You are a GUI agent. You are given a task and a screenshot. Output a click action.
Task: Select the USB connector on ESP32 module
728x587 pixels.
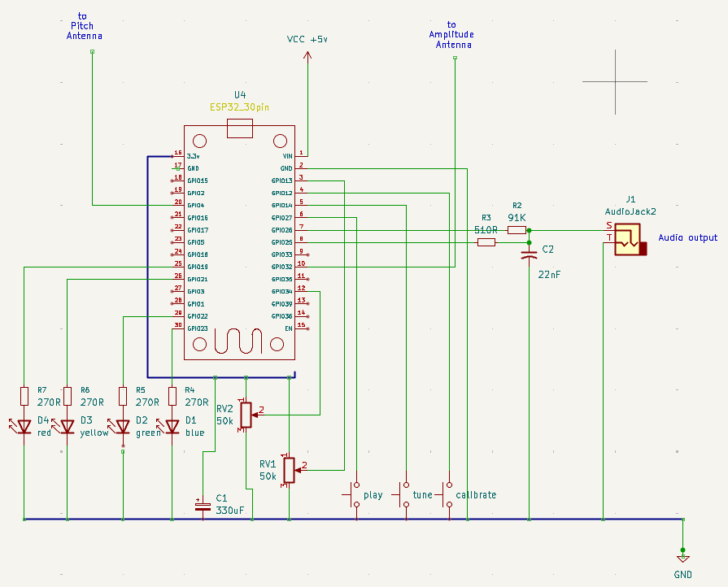click(x=240, y=128)
